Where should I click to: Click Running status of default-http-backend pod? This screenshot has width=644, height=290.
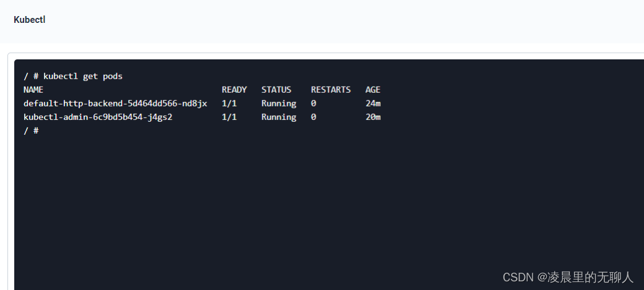(x=279, y=104)
